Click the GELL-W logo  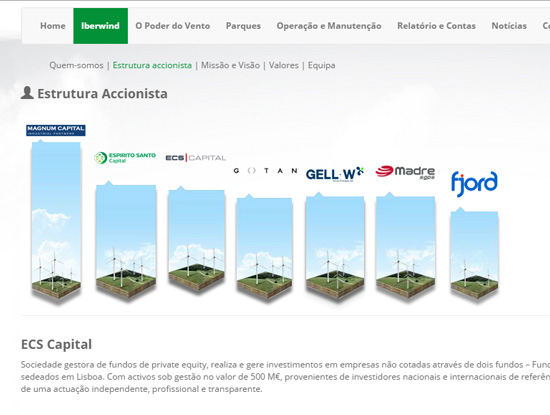[x=335, y=174]
